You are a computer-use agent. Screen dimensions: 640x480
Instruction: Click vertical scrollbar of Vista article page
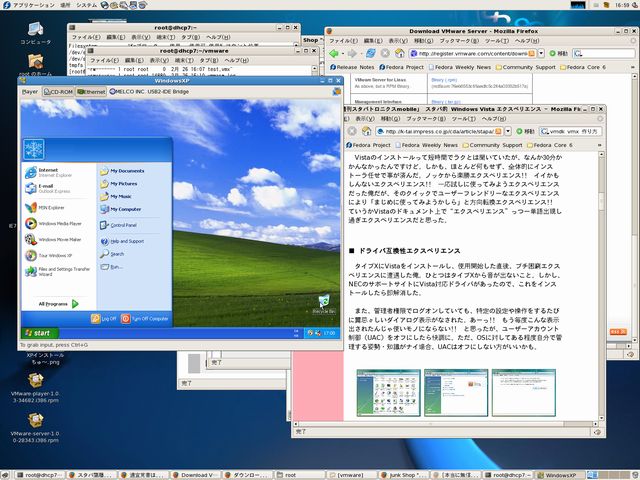[601, 286]
